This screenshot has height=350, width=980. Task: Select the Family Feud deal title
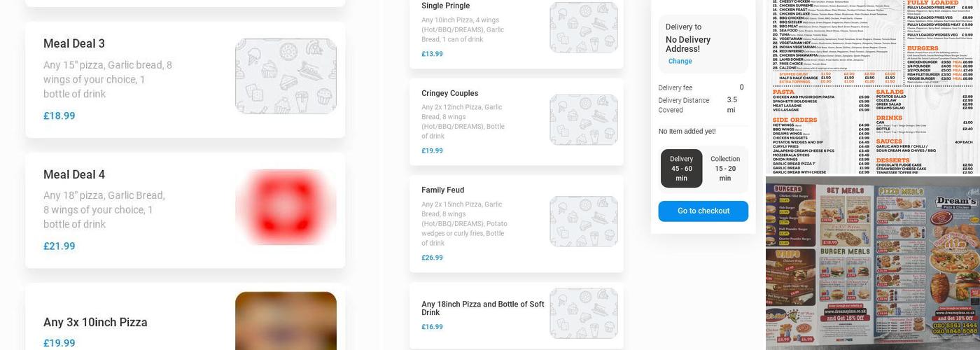tap(442, 190)
